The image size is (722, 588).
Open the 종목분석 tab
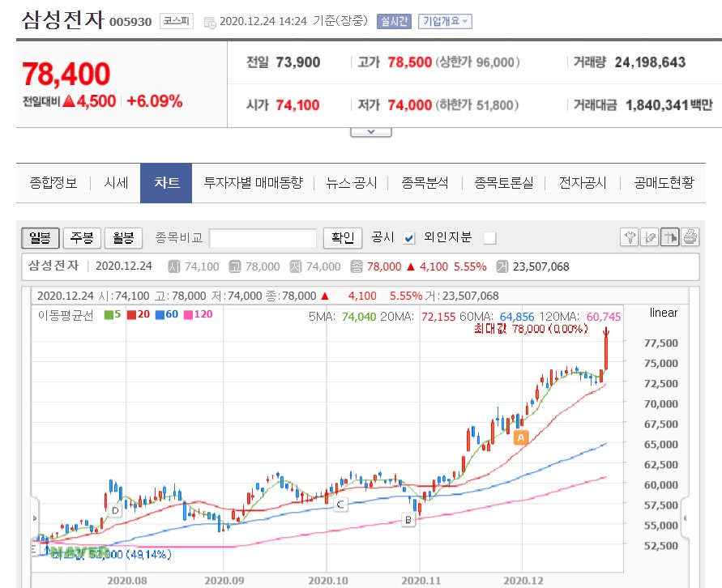coord(425,183)
